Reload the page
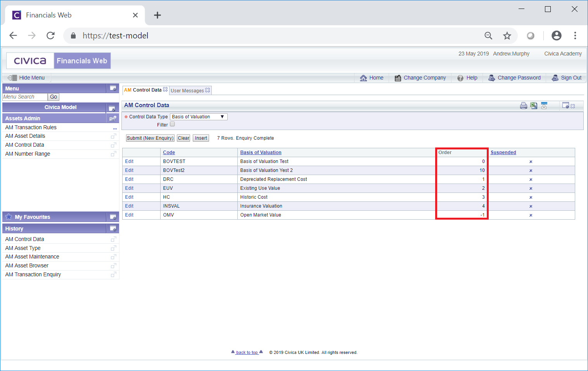The width and height of the screenshot is (588, 371). pos(50,36)
